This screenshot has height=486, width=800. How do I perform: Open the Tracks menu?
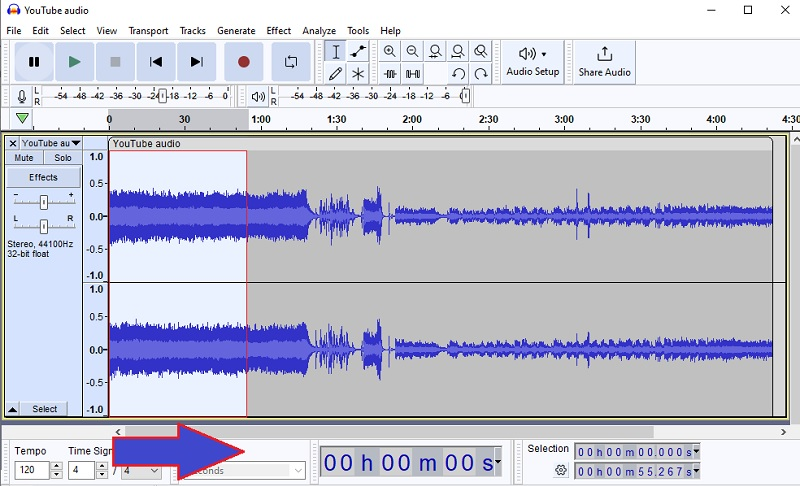point(192,31)
